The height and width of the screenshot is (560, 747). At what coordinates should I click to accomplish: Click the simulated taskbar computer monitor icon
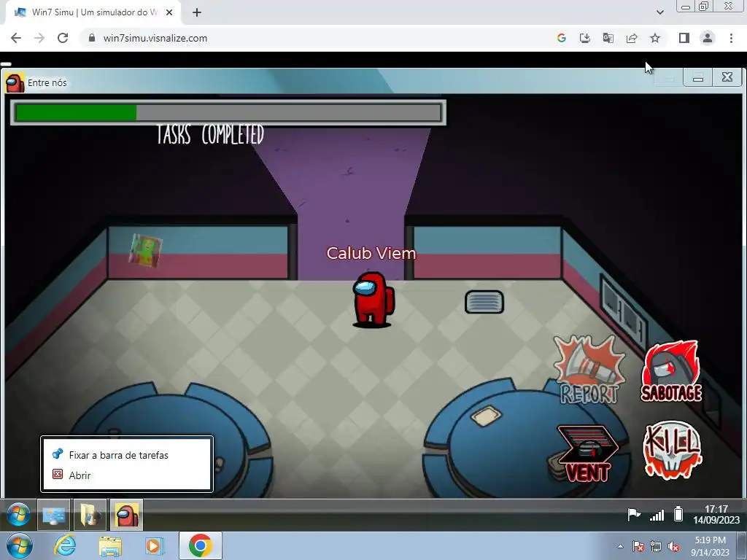53,515
